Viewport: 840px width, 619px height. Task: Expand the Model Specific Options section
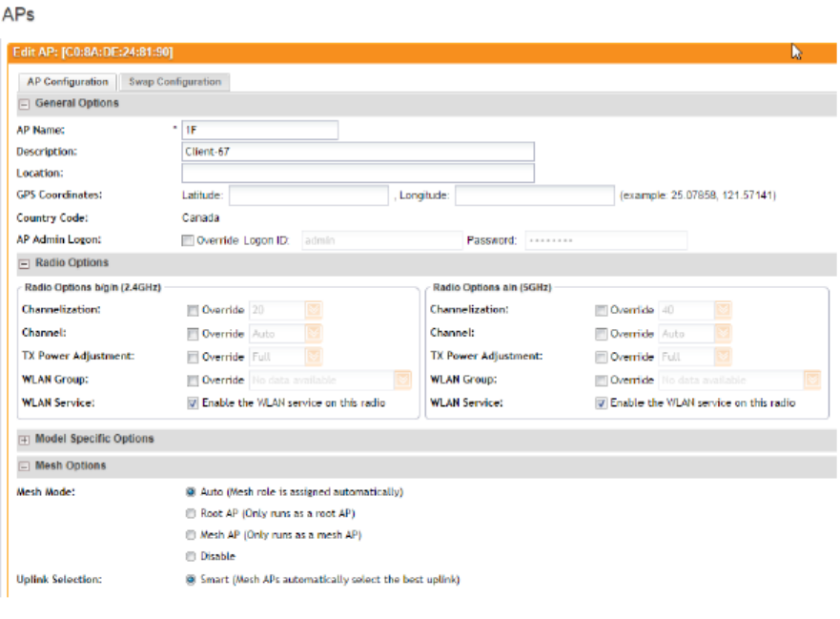click(24, 440)
